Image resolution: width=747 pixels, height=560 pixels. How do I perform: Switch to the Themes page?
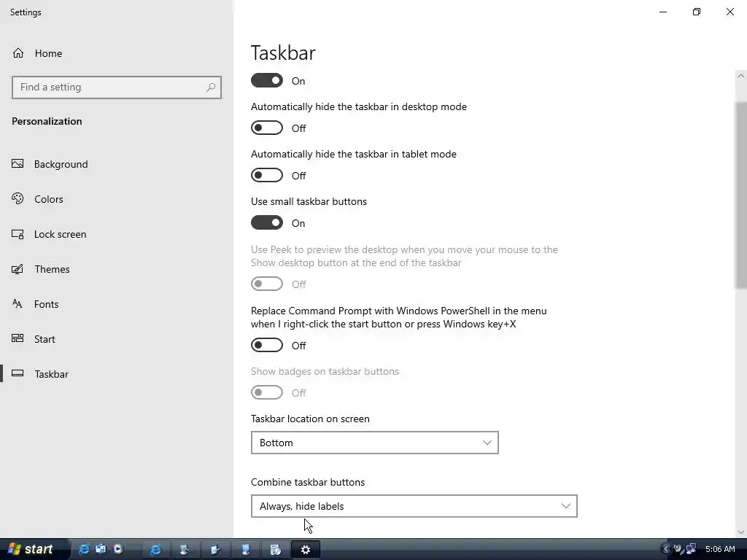(x=41, y=269)
